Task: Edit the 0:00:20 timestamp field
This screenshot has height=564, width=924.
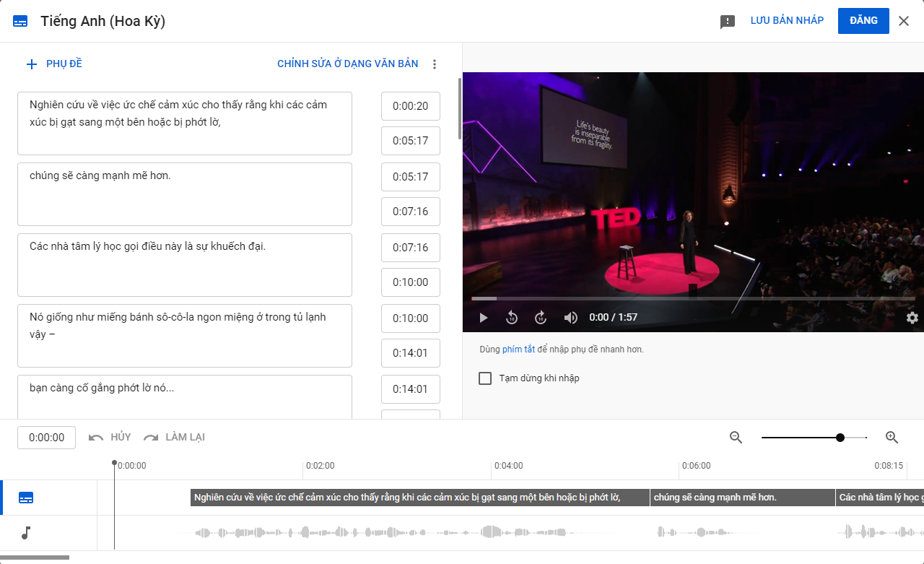Action: tap(410, 105)
